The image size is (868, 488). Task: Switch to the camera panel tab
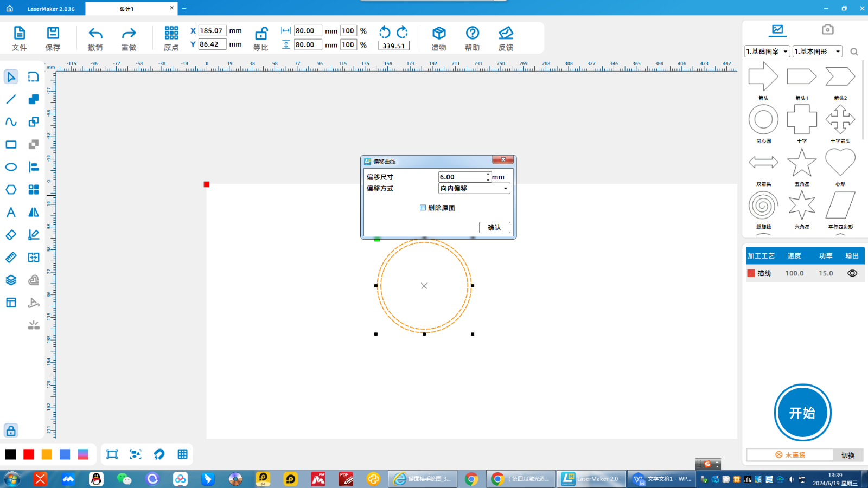tap(827, 30)
